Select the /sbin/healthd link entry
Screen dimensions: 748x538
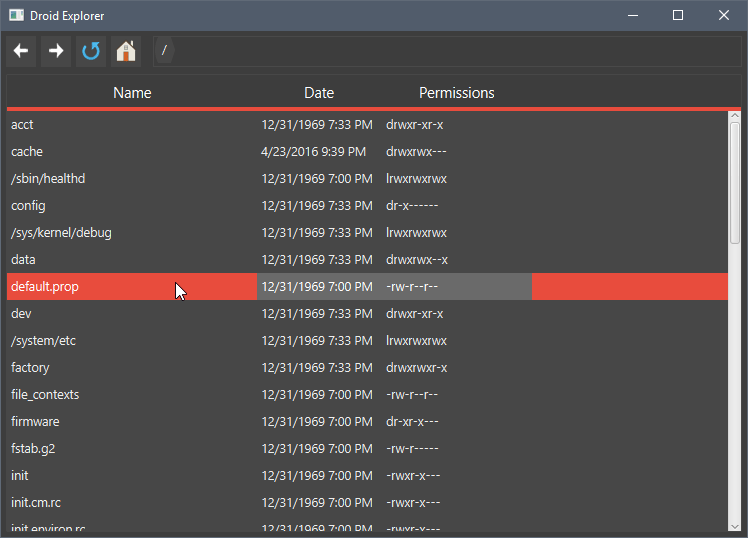pos(367,179)
